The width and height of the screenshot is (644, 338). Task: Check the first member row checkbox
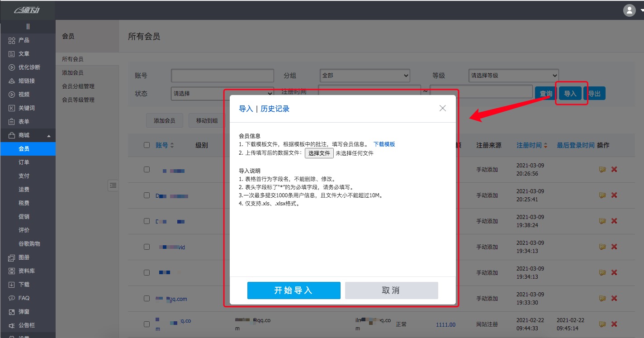[147, 169]
